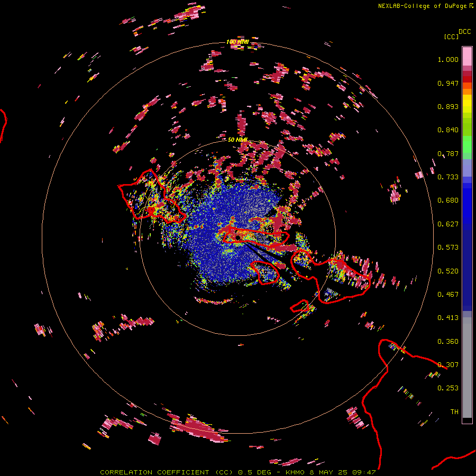
Task: Select the 0.680 legend value
Action: point(448,200)
